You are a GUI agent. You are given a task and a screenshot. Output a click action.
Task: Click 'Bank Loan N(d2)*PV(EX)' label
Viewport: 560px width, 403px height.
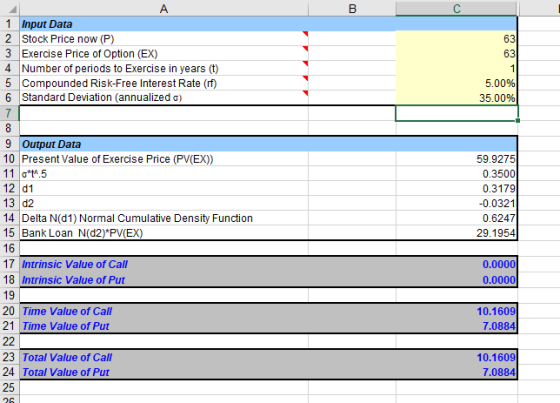(82, 233)
